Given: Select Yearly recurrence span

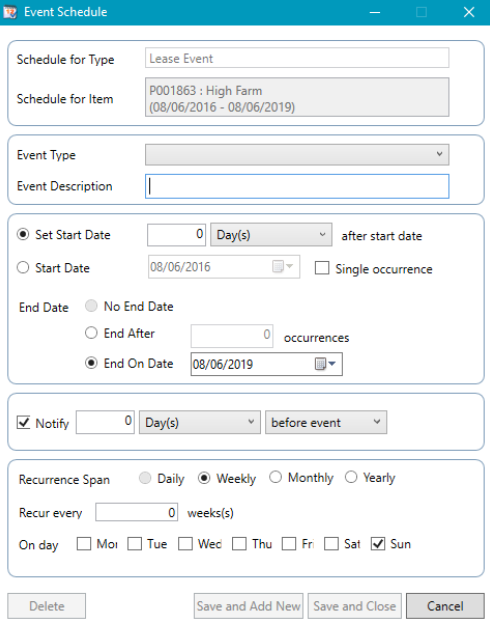Looking at the screenshot, I should coord(351,477).
